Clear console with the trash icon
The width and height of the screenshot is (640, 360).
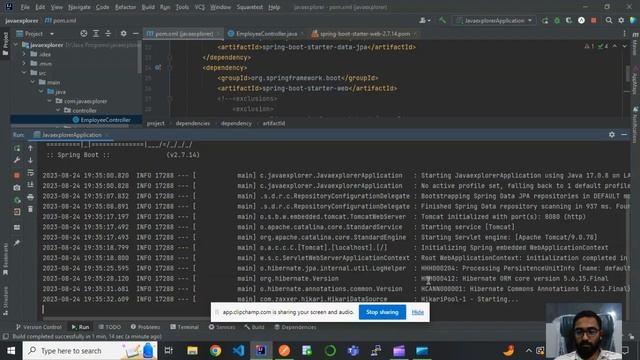tap(30, 209)
